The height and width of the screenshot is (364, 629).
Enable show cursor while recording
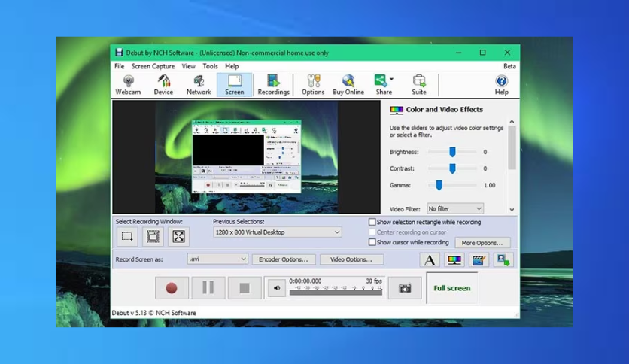pyautogui.click(x=372, y=242)
